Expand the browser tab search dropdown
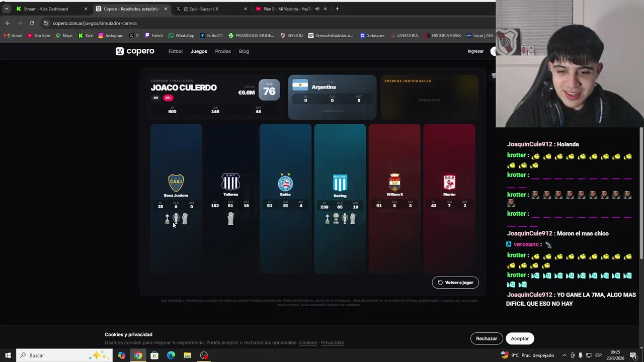This screenshot has height=362, width=644. click(7, 9)
